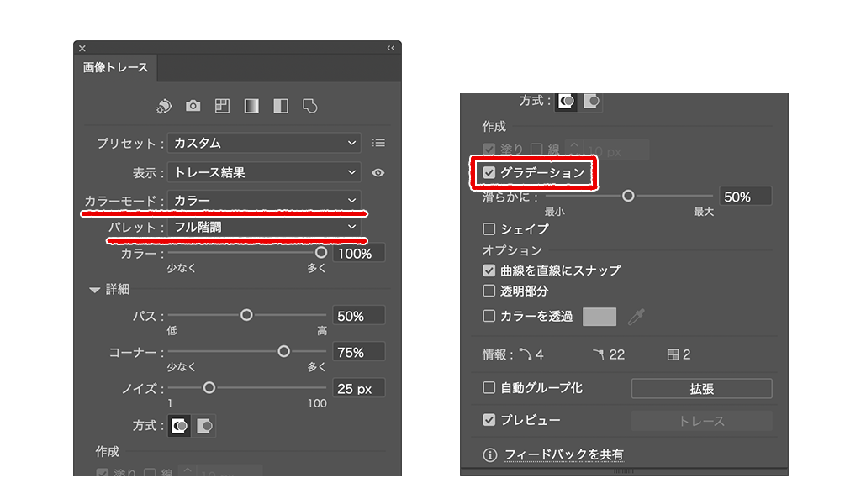This screenshot has height=504, width=861.
Task: Open the カラーモード dropdown showing カラー
Action: 264,200
